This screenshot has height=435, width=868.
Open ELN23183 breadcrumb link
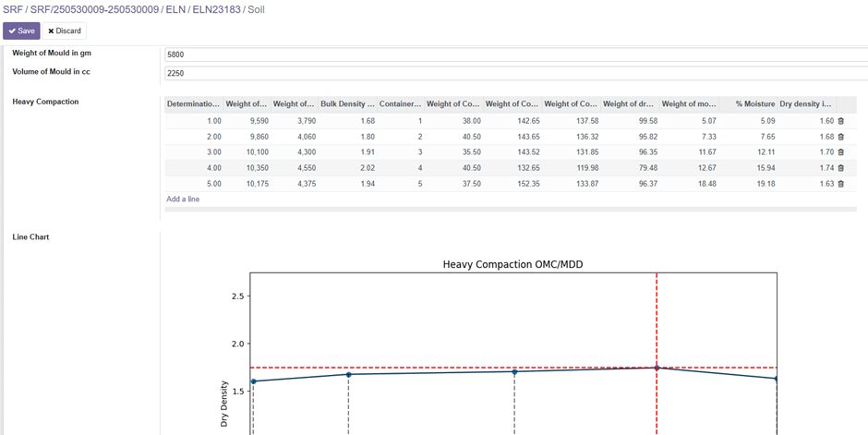[216, 10]
